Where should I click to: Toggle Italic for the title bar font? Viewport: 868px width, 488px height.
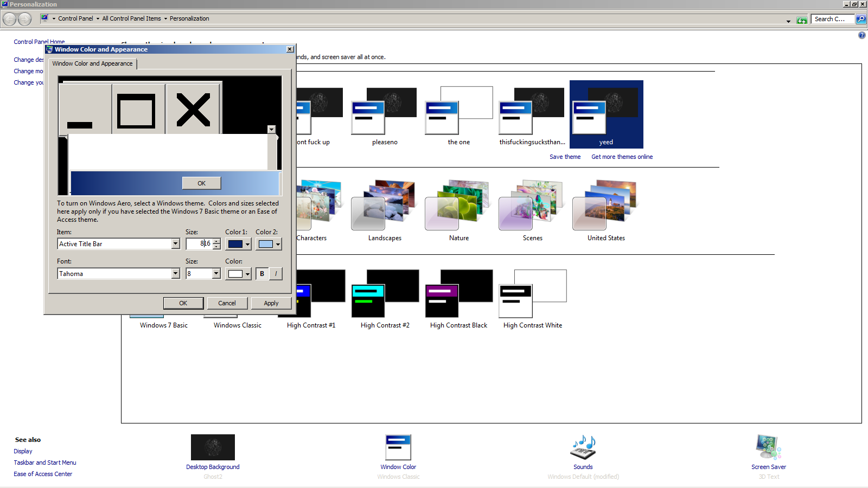pos(276,274)
